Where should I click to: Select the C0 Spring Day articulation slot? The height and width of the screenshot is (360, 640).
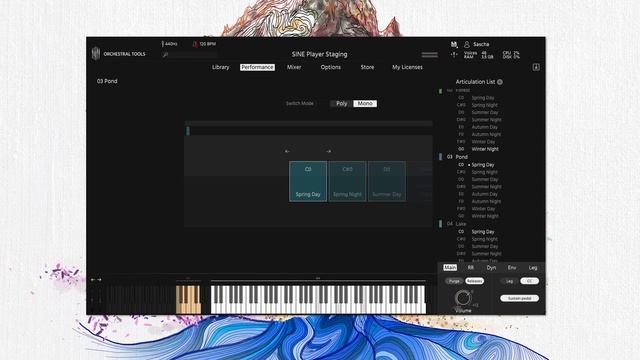click(x=308, y=181)
